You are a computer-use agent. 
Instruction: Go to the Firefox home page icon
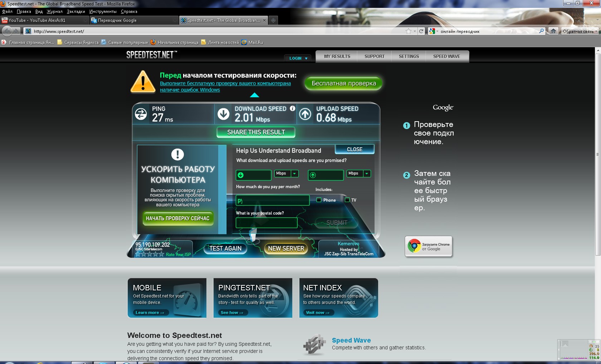tap(553, 31)
